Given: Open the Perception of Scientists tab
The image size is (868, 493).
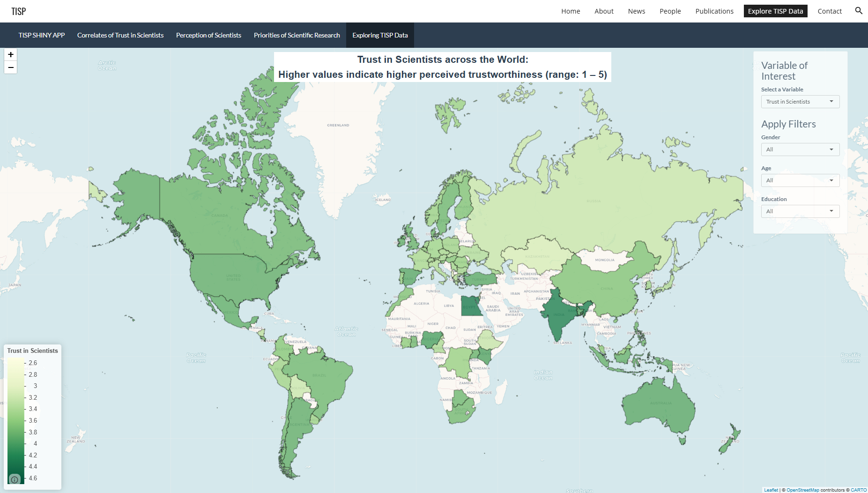Looking at the screenshot, I should click(208, 35).
